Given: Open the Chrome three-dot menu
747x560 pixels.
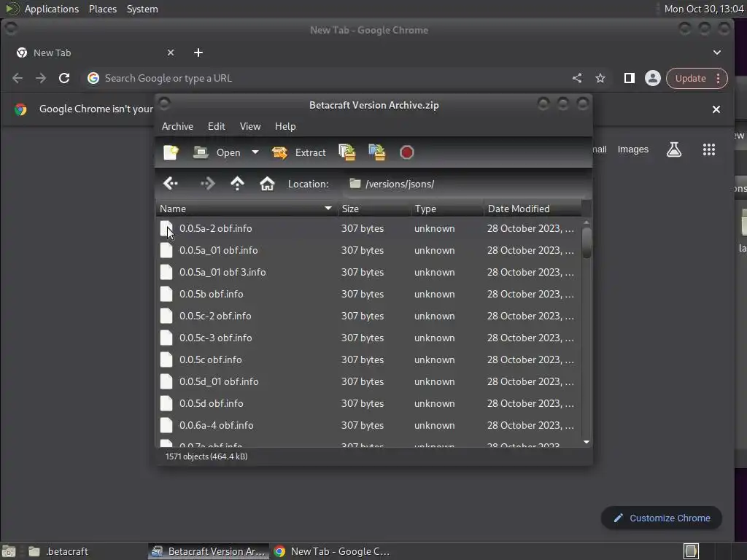Looking at the screenshot, I should click(x=719, y=78).
